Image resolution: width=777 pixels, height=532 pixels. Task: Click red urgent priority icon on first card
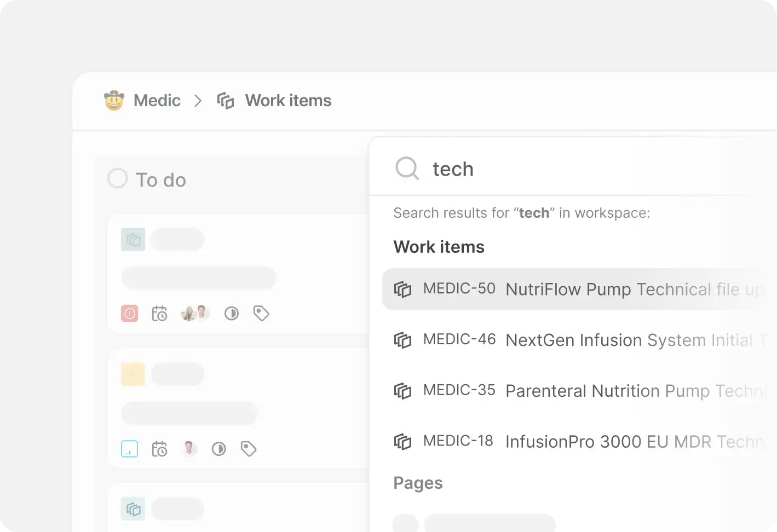129,314
